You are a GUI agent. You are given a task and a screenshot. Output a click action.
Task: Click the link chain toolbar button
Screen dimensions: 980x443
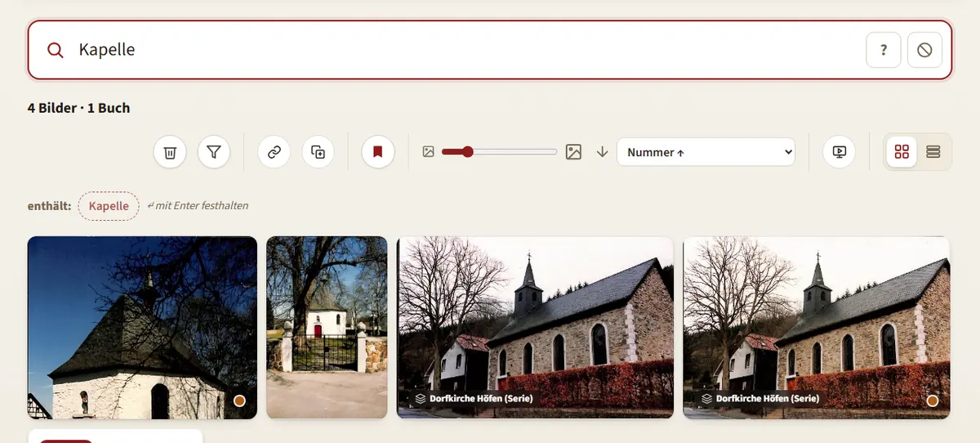click(274, 152)
